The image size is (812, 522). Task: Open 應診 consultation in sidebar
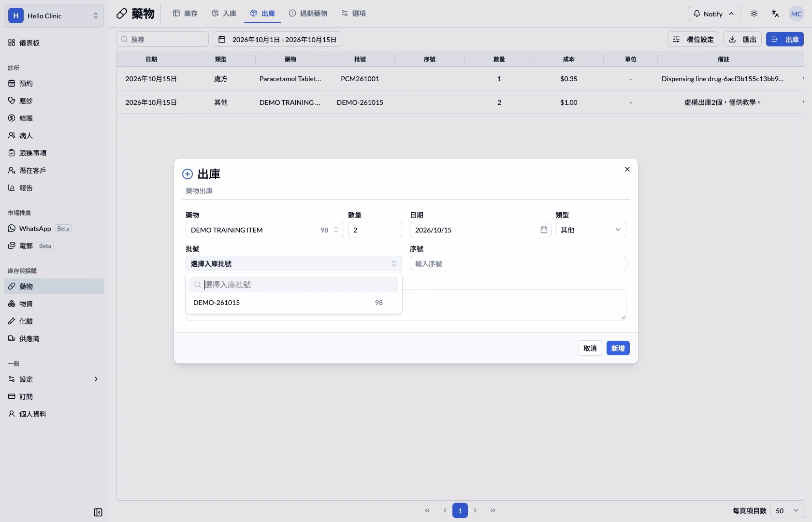[54, 101]
